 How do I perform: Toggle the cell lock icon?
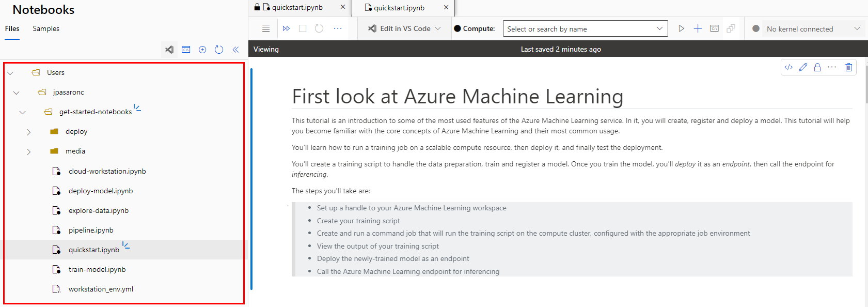pyautogui.click(x=817, y=67)
